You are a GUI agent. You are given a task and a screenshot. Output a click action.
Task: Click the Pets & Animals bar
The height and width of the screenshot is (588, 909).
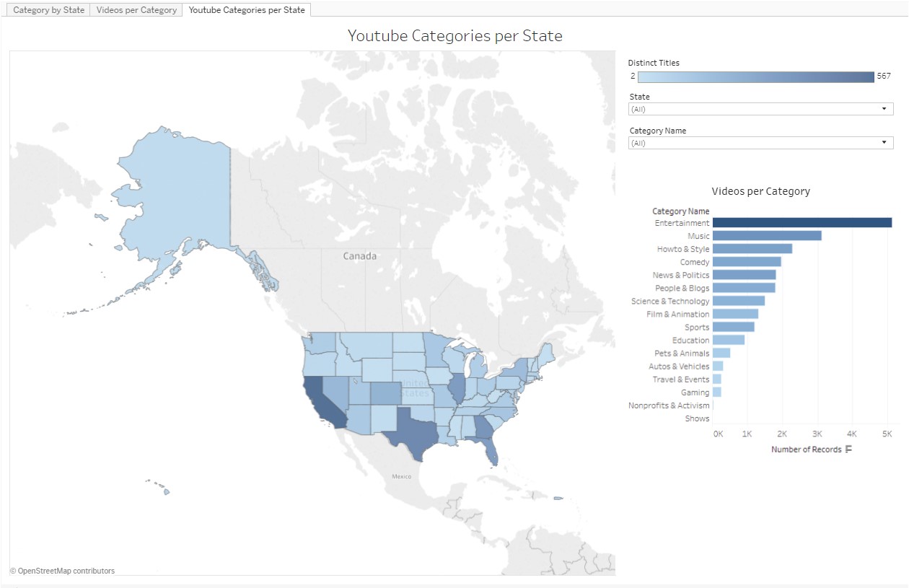[721, 353]
